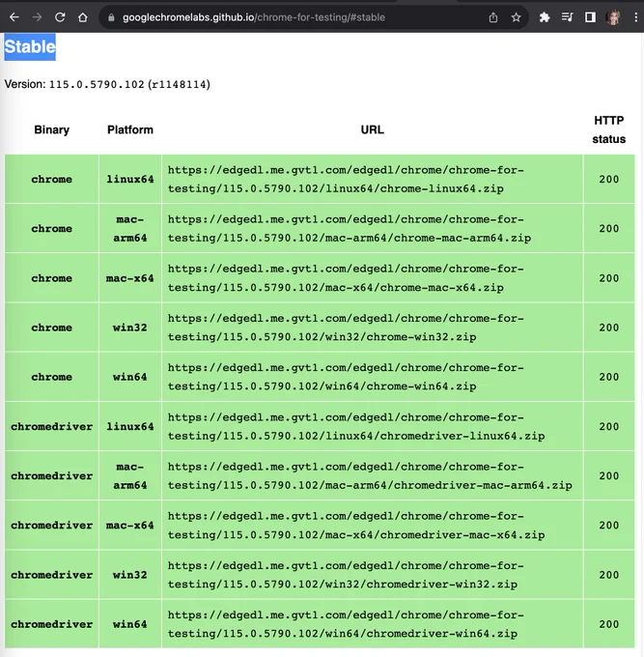Open the Chrome three-dot menu
Viewport: 644px width, 657px height.
pos(636,17)
